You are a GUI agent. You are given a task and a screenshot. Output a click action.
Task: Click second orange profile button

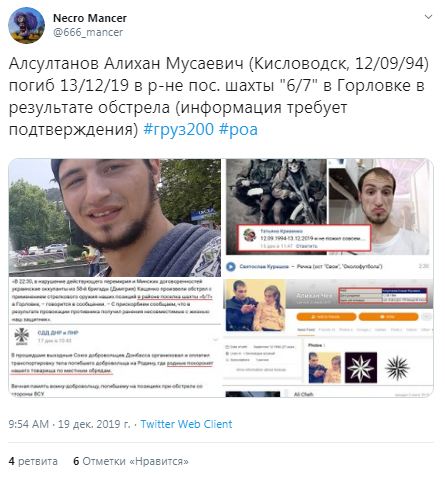388,317
